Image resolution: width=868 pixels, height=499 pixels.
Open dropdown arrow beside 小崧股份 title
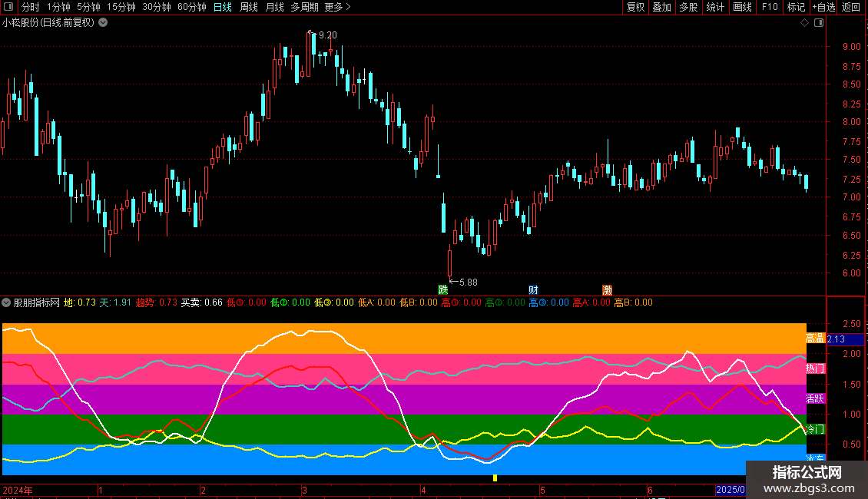(103, 23)
